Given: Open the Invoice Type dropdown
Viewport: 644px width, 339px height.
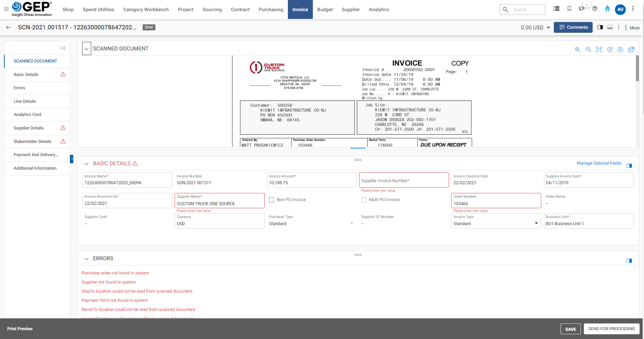Looking at the screenshot, I should [x=536, y=223].
